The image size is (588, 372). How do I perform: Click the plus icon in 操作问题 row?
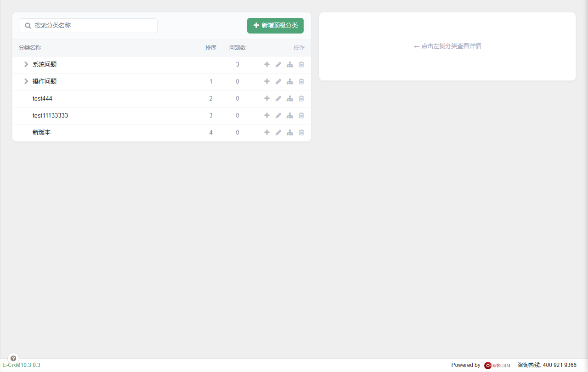pos(267,81)
